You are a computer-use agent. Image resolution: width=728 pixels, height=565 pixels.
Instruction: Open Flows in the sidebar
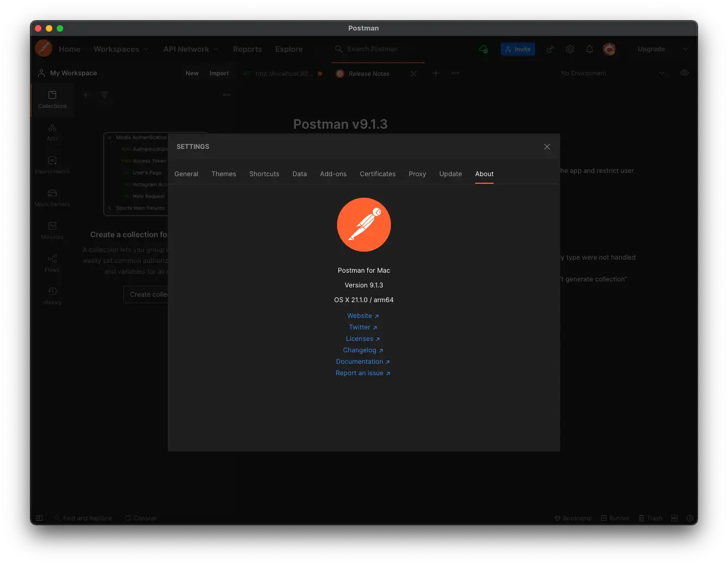[x=52, y=263]
